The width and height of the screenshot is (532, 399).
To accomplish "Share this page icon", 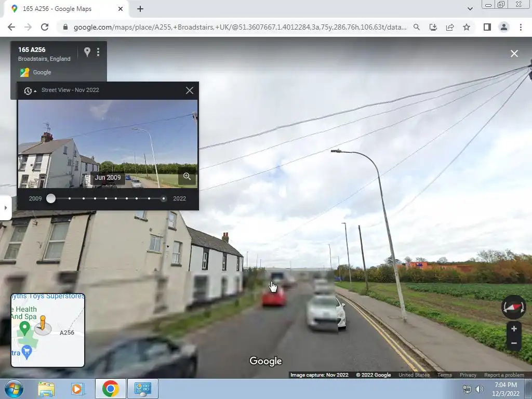I will tap(450, 27).
